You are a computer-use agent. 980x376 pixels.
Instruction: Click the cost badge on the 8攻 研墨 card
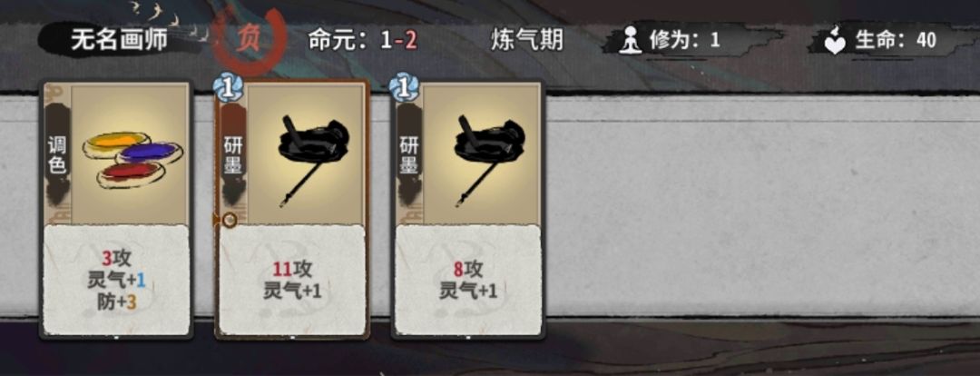point(404,88)
